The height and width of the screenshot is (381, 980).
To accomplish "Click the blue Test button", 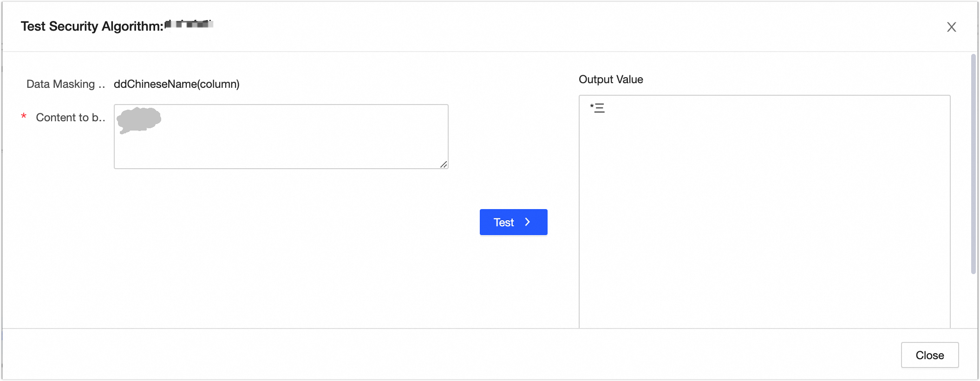I will [513, 222].
